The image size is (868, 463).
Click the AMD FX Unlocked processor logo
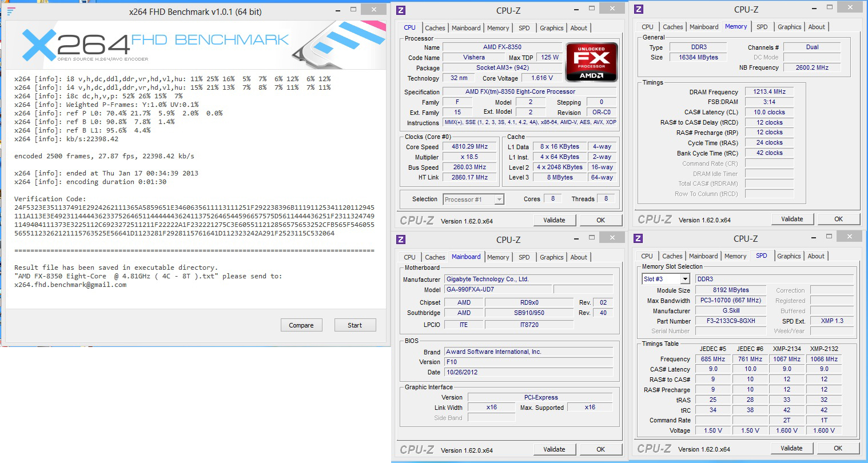coord(591,62)
